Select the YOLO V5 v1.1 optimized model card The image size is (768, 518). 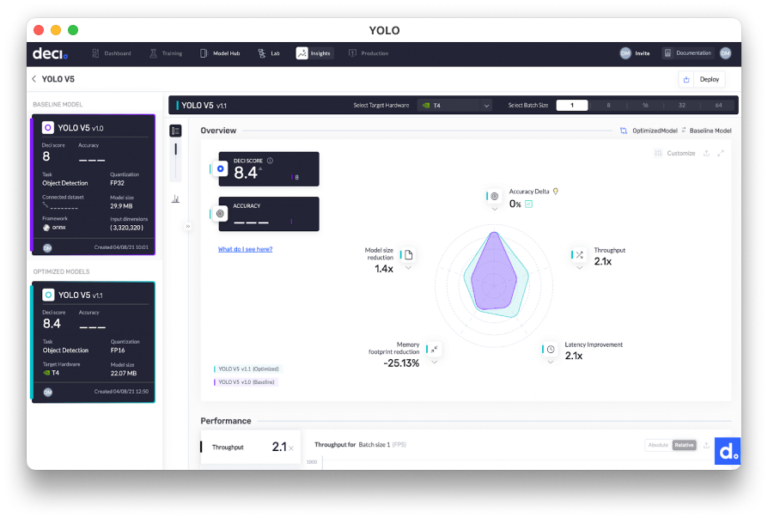point(93,342)
